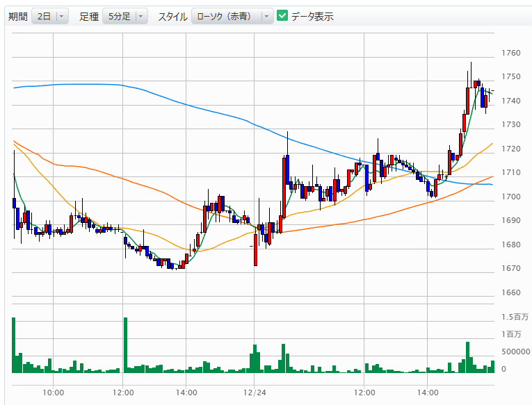This screenshot has width=532, height=405.
Task: Open the 足種 dropdown showing 5分足
Action: pos(125,16)
